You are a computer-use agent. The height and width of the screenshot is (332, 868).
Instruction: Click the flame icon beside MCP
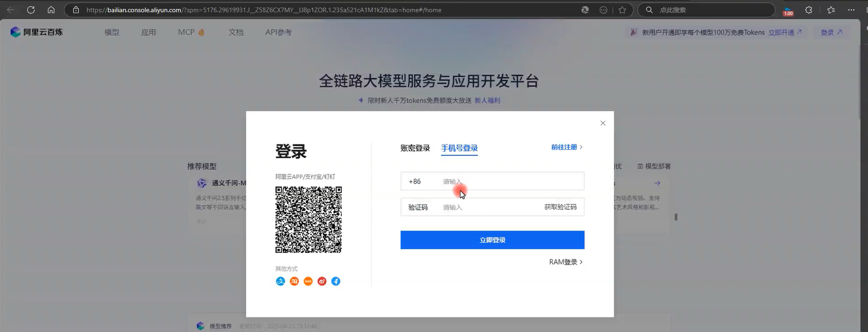click(201, 32)
